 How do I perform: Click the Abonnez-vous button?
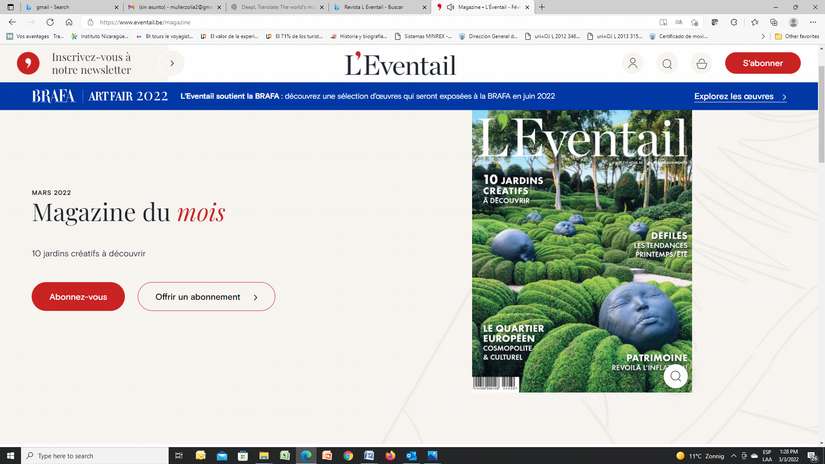point(78,297)
